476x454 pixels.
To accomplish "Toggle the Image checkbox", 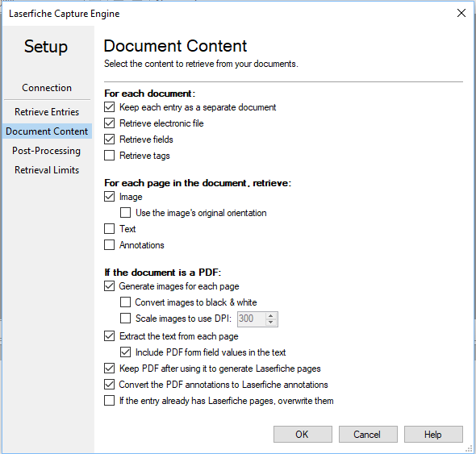I will [x=109, y=197].
